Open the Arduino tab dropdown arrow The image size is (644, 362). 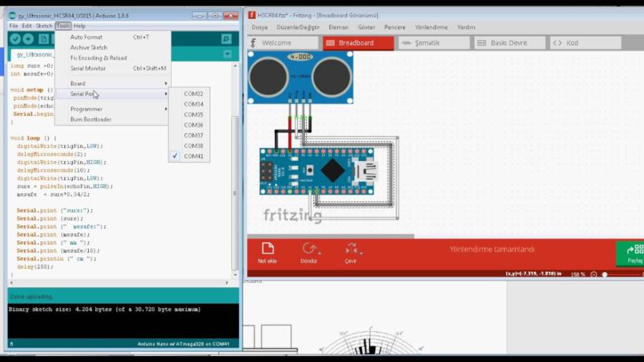(x=227, y=54)
